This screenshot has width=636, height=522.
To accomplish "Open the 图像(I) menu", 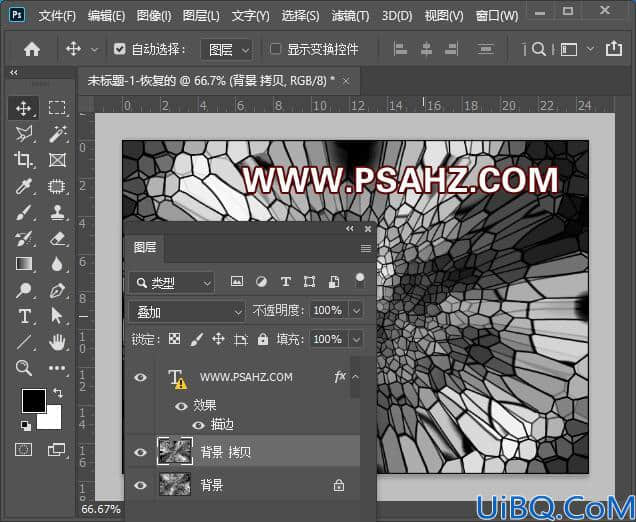I will point(154,16).
